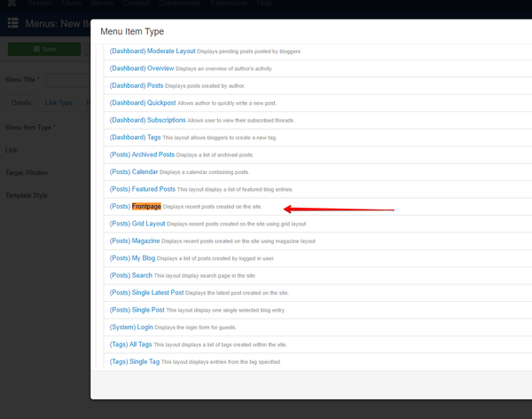The width and height of the screenshot is (532, 419).
Task: Select (Posts) Search menu type
Action: 130,275
